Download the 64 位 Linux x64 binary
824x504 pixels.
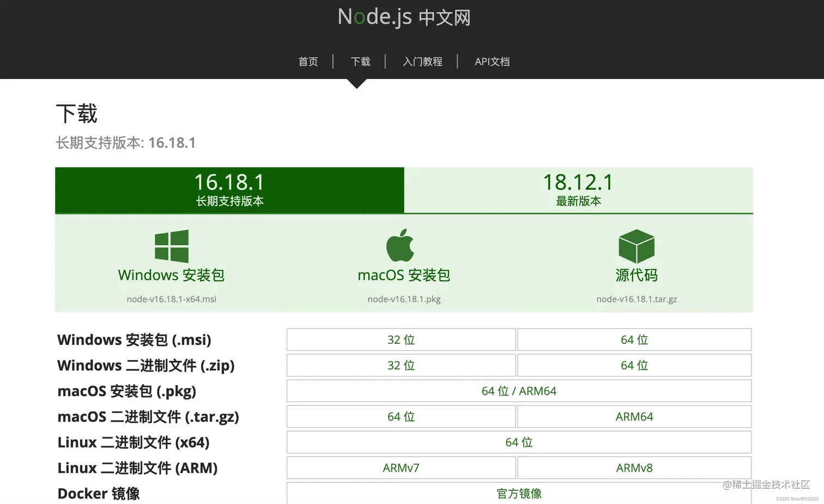coord(519,442)
